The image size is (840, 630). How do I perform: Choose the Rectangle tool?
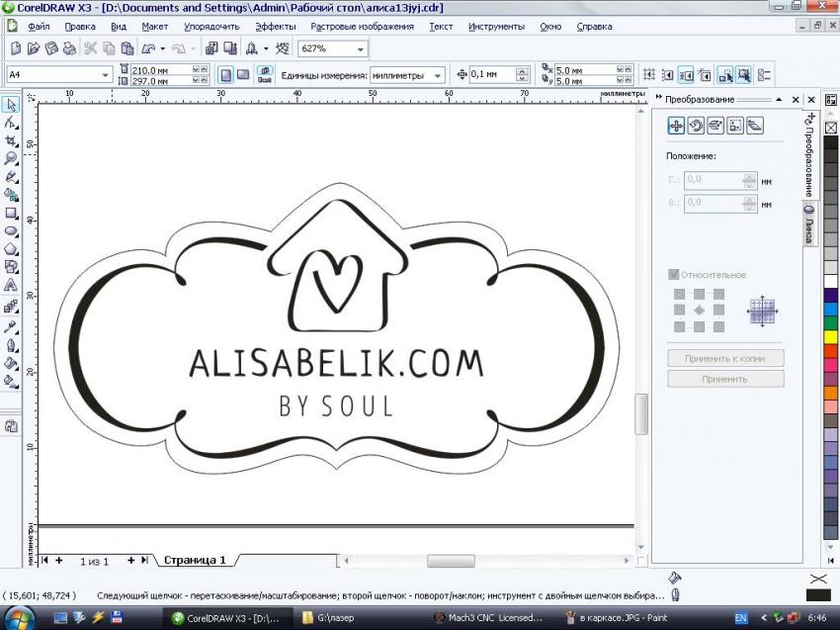pyautogui.click(x=11, y=213)
